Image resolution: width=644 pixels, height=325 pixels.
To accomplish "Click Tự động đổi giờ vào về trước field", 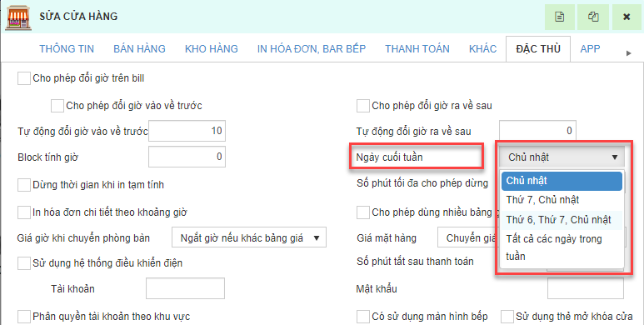I will click(x=187, y=131).
